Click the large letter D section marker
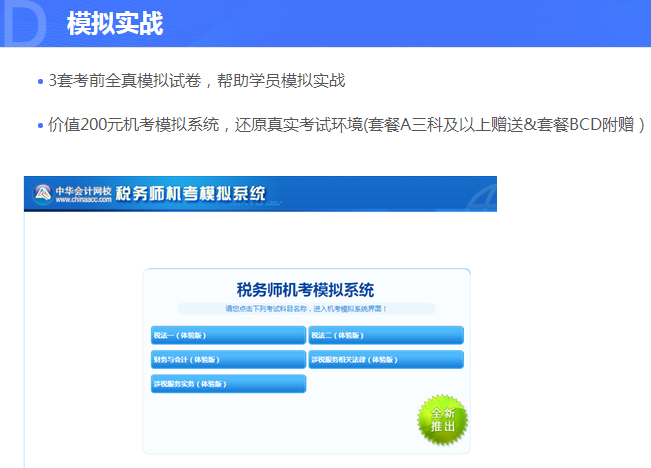 pos(25,24)
